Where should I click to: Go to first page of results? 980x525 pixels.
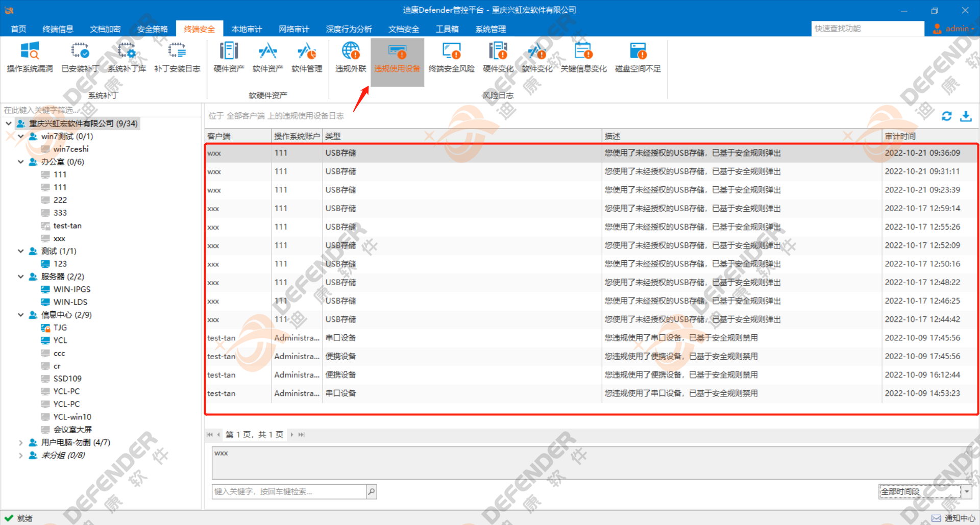coord(209,435)
